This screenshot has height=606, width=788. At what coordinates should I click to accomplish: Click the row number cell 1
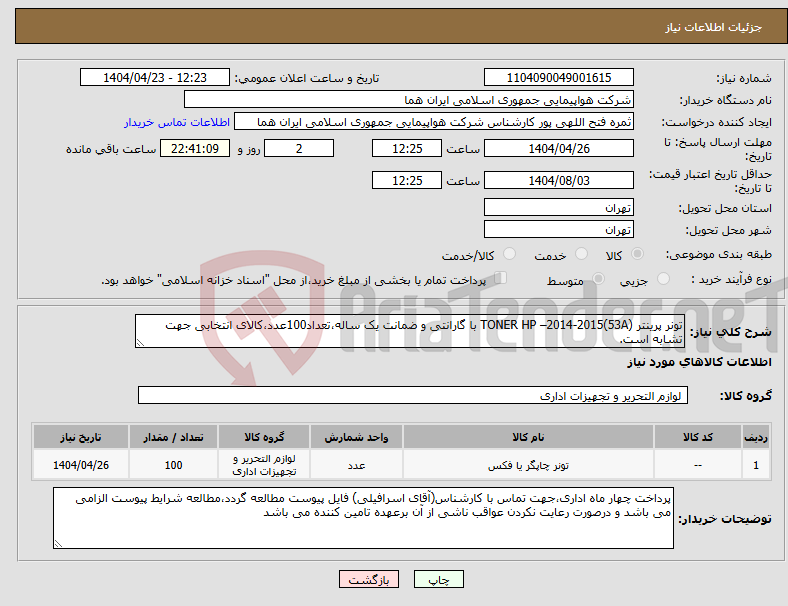[x=755, y=465]
